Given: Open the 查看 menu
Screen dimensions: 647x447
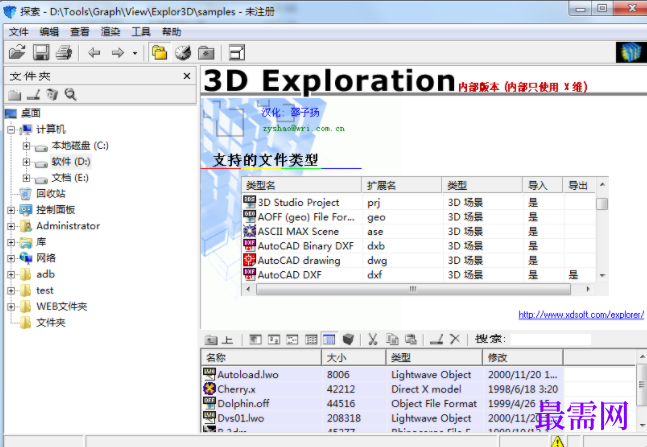Looking at the screenshot, I should pos(80,32).
